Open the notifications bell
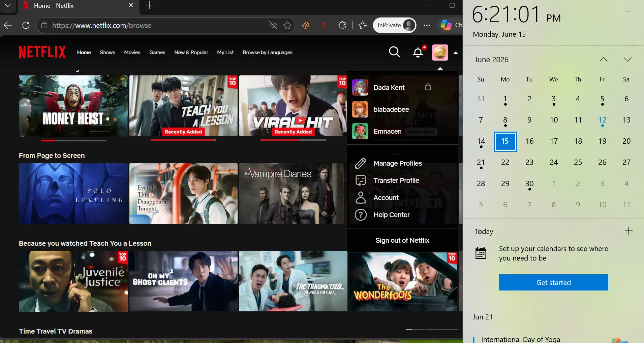 point(418,52)
